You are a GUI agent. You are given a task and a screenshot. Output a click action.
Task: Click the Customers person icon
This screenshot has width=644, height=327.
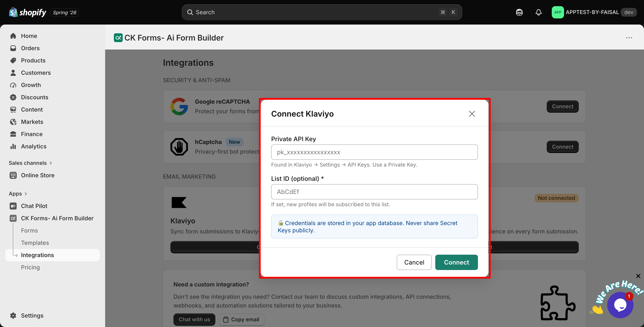pyautogui.click(x=13, y=73)
